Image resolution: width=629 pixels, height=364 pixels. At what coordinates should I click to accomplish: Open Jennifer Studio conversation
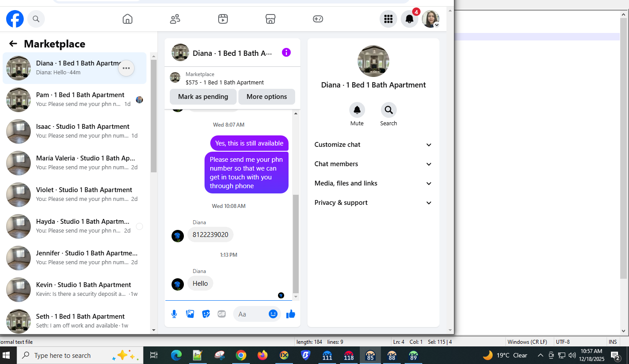(x=75, y=258)
